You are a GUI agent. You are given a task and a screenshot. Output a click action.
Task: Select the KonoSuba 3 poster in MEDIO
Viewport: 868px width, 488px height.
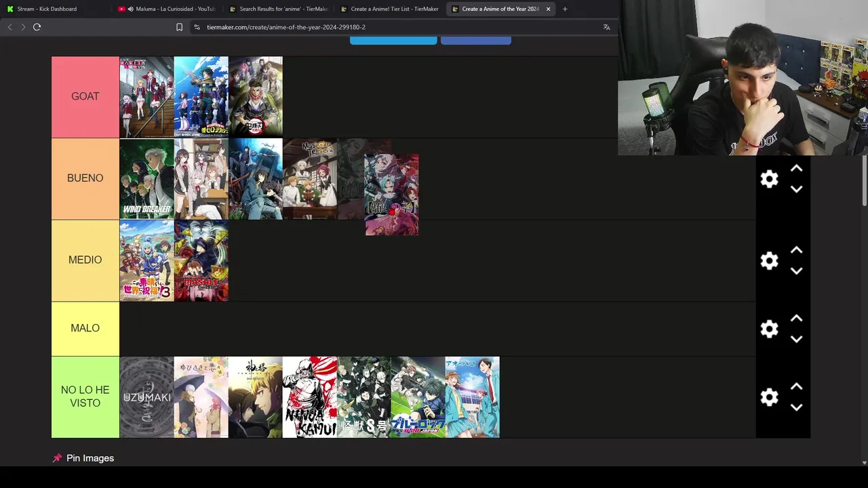pyautogui.click(x=147, y=261)
